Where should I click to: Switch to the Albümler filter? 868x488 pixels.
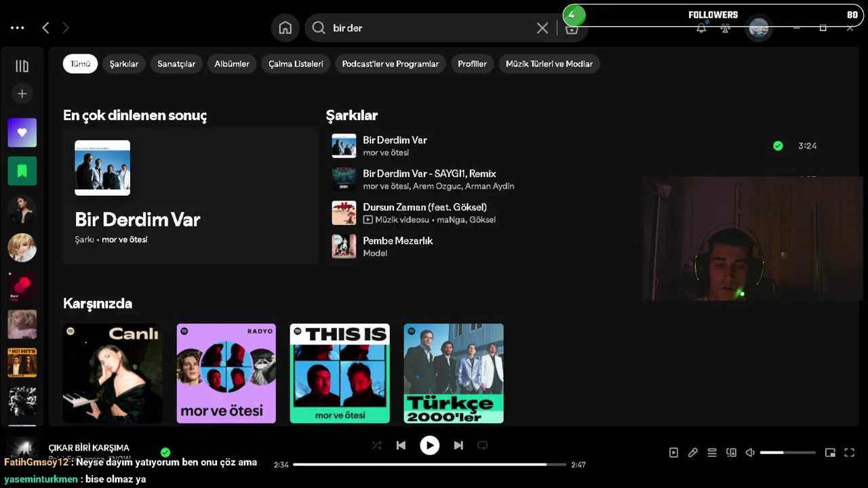pos(232,64)
